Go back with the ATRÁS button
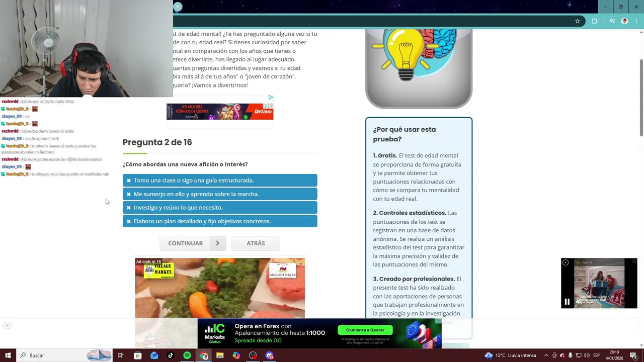Screen dimensions: 644x362 click(x=256, y=243)
